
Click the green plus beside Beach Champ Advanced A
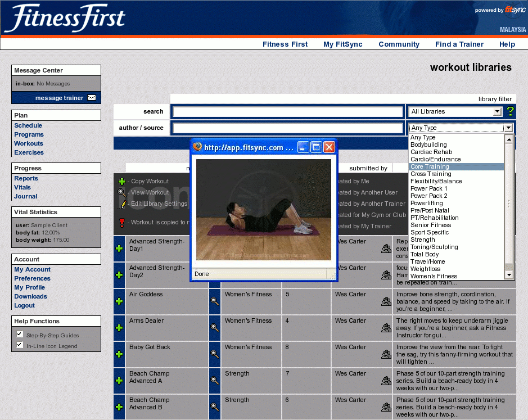point(119,380)
